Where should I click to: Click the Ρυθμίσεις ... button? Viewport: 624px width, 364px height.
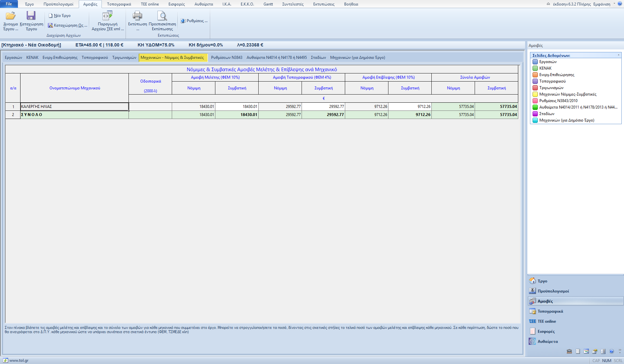(194, 21)
